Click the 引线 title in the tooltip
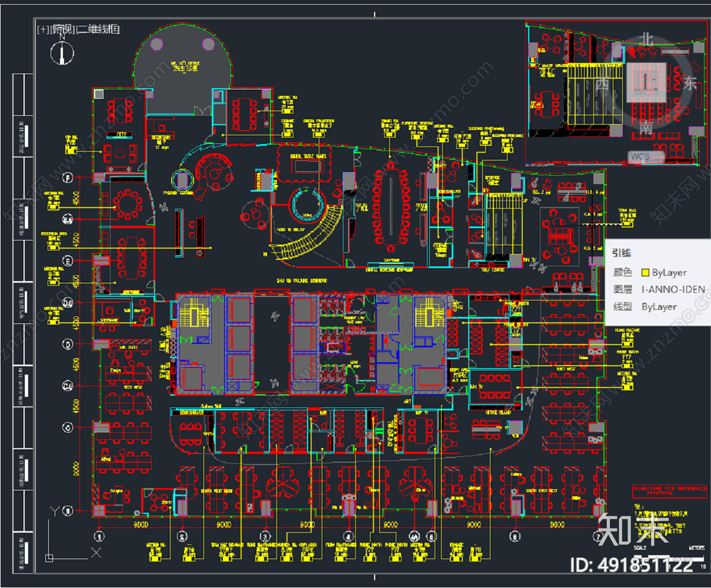The height and width of the screenshot is (588, 711). click(622, 253)
